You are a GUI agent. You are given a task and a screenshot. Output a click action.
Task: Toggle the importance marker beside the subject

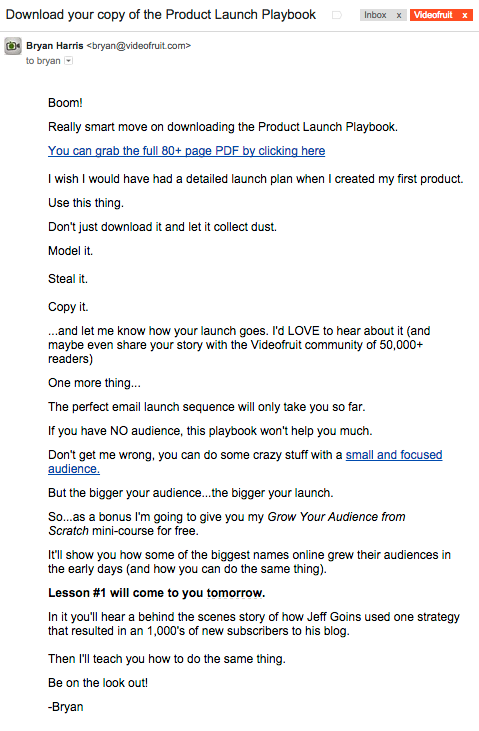337,15
